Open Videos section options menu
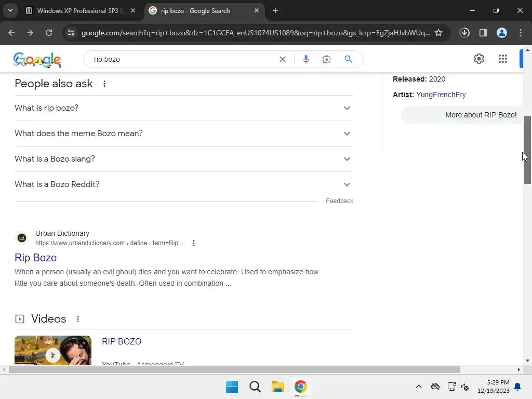This screenshot has width=532, height=399. tap(78, 319)
